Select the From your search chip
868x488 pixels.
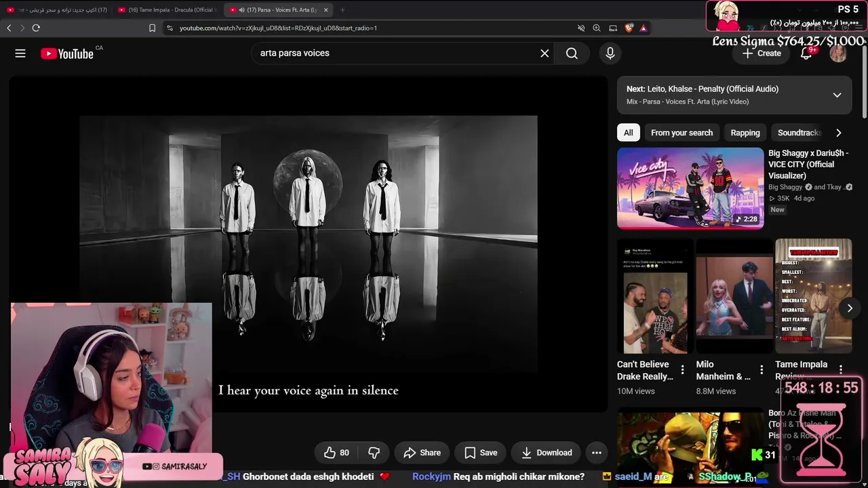(682, 133)
